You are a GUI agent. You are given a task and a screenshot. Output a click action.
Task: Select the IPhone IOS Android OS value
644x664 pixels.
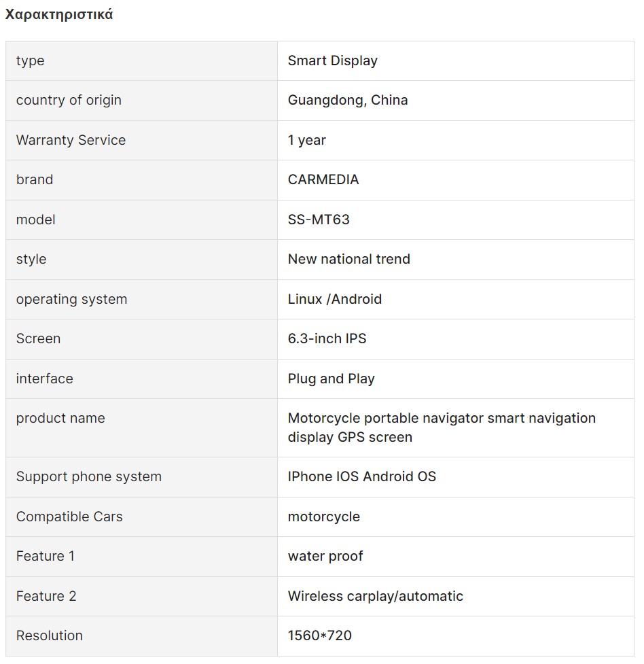click(361, 476)
